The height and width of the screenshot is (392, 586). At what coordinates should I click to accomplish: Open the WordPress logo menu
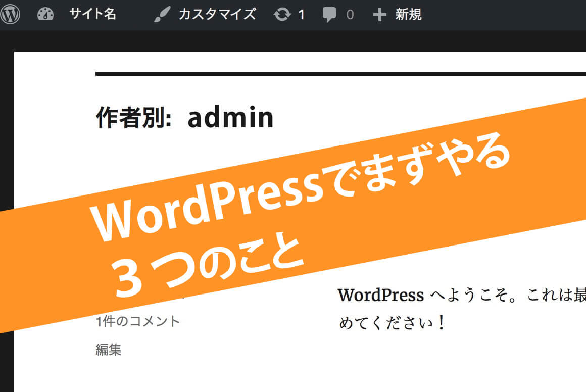click(10, 14)
